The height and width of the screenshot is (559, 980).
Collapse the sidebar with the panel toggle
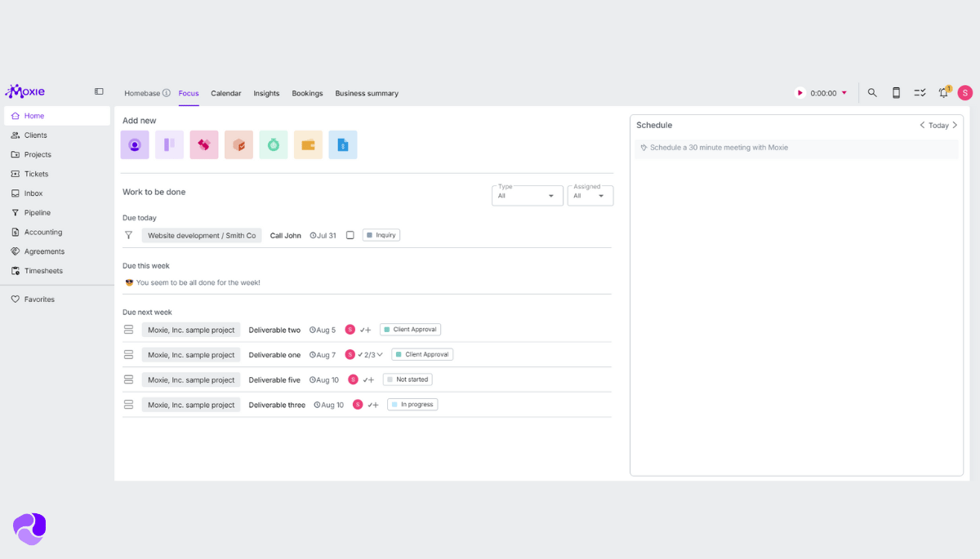(99, 91)
